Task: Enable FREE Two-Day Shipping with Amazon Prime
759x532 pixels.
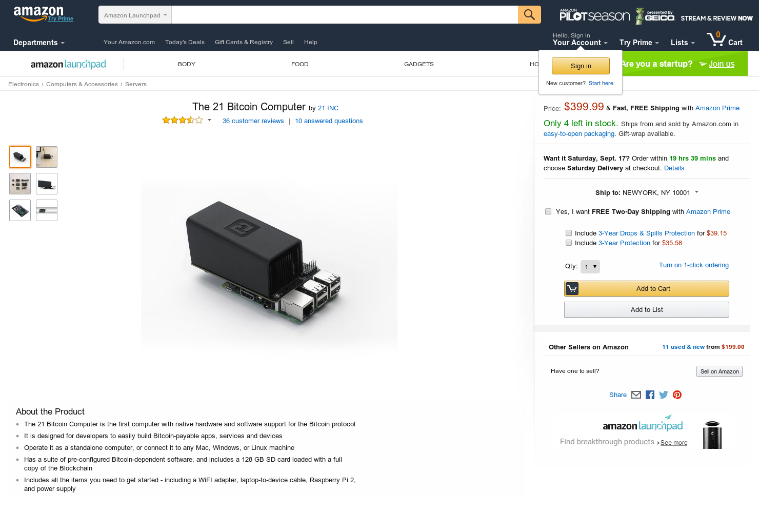Action: coord(548,211)
